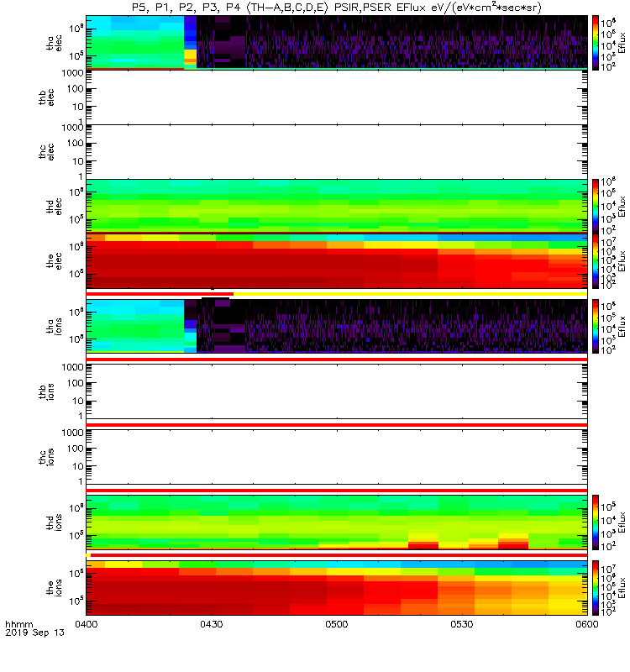The height and width of the screenshot is (672, 630).
Task: Select the "thb elec" axis label
Action: pos(46,97)
